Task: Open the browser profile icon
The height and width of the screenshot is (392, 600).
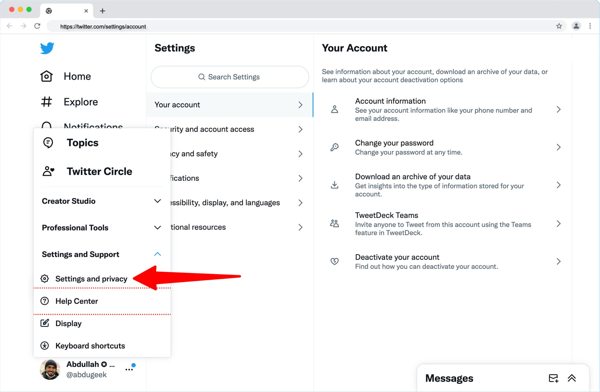Action: [576, 26]
